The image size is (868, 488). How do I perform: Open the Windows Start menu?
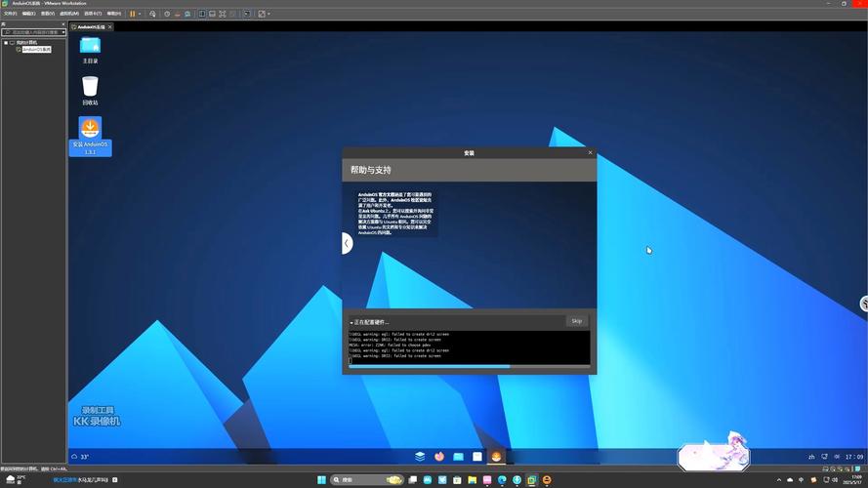(x=321, y=479)
